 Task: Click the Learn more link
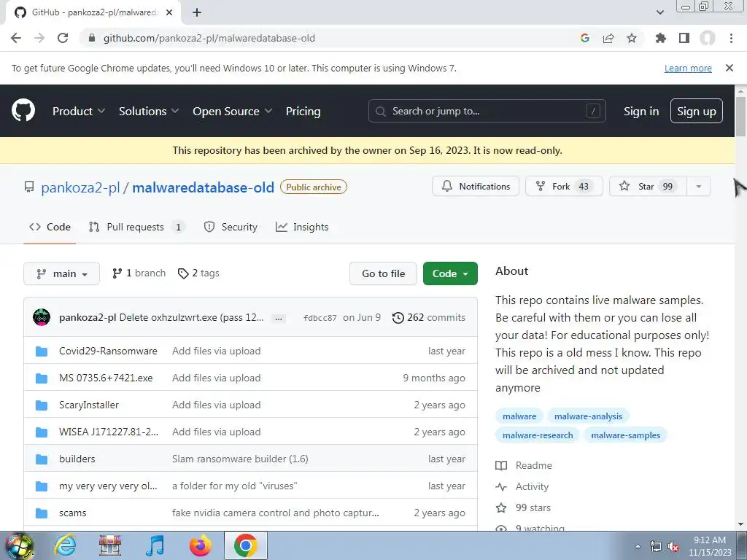pyautogui.click(x=688, y=68)
